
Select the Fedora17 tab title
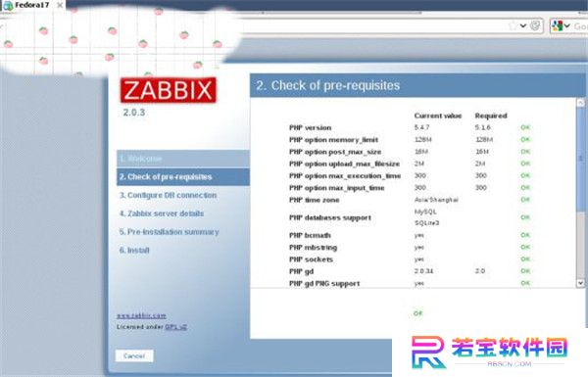(32, 5)
